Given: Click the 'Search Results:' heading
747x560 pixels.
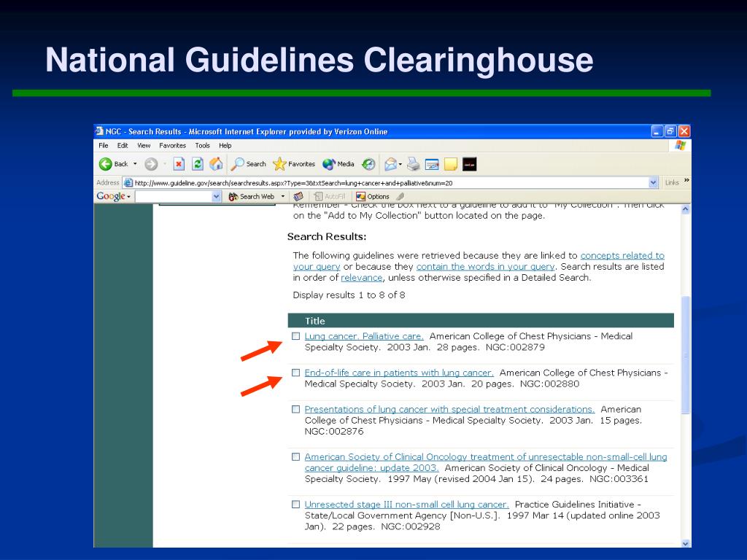Looking at the screenshot, I should (x=327, y=237).
